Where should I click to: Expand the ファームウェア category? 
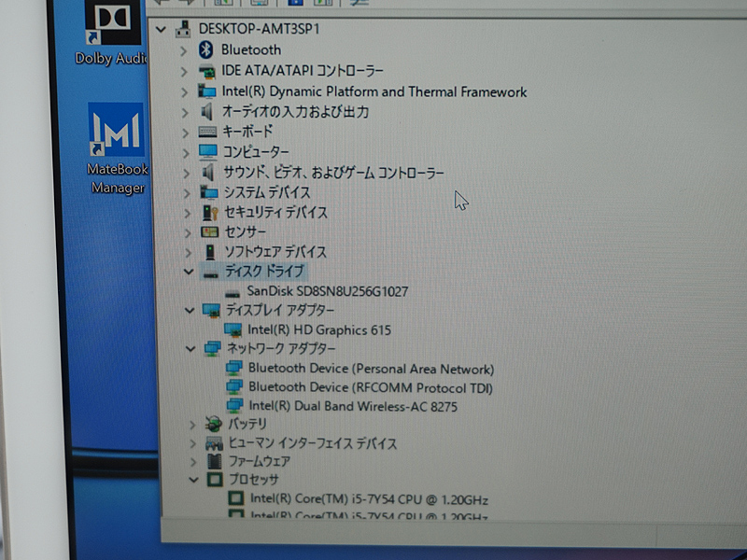(x=193, y=462)
